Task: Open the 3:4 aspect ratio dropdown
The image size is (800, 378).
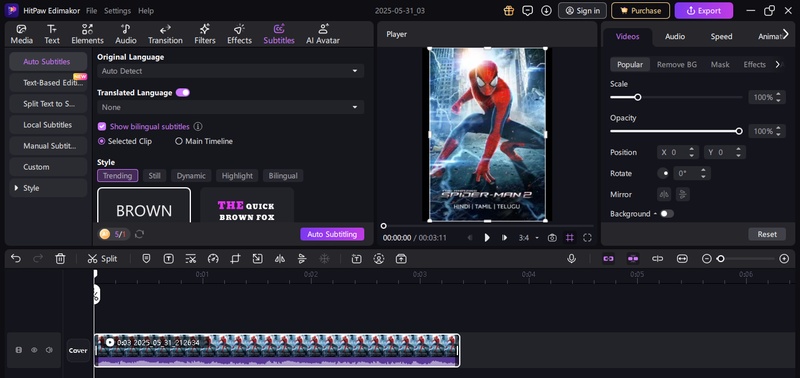Action: click(529, 238)
